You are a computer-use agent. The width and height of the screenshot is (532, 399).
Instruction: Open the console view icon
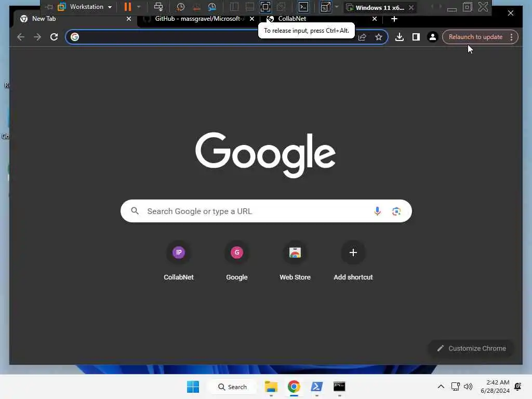click(x=303, y=7)
